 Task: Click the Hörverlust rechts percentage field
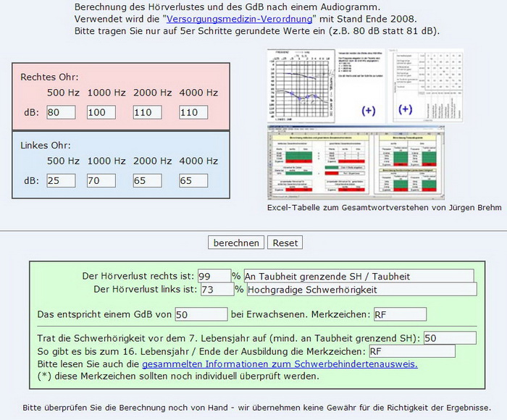(x=213, y=276)
